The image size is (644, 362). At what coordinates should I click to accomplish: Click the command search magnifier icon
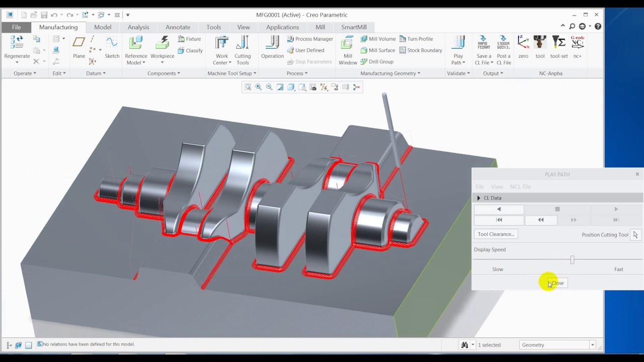click(573, 27)
